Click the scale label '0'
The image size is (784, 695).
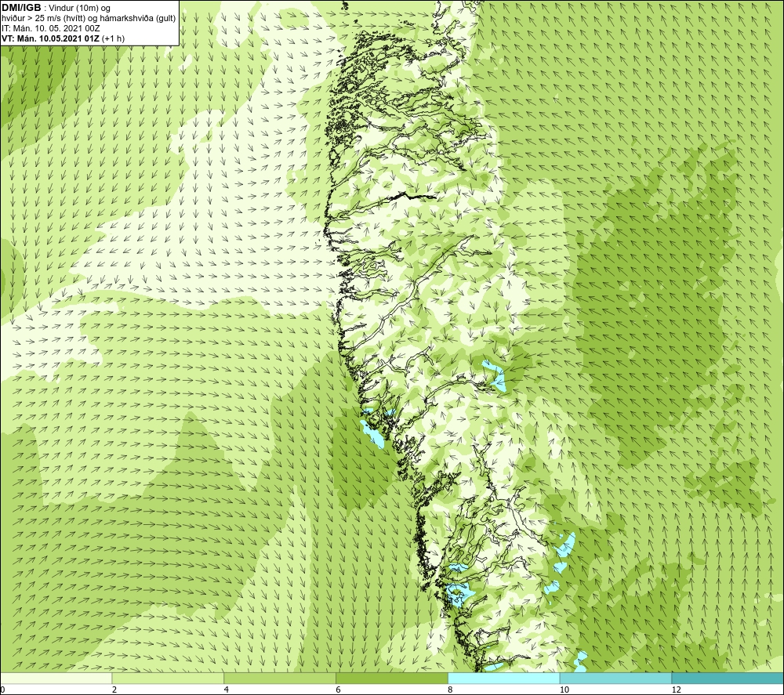(x=2, y=690)
